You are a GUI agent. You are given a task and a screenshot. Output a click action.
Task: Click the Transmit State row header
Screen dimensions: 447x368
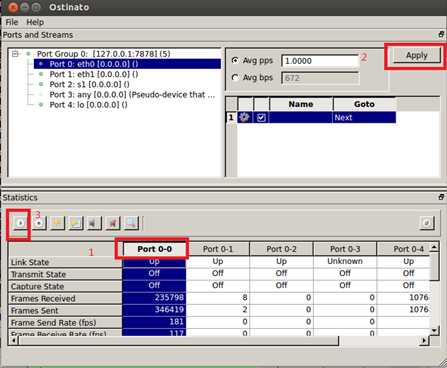[x=65, y=274]
